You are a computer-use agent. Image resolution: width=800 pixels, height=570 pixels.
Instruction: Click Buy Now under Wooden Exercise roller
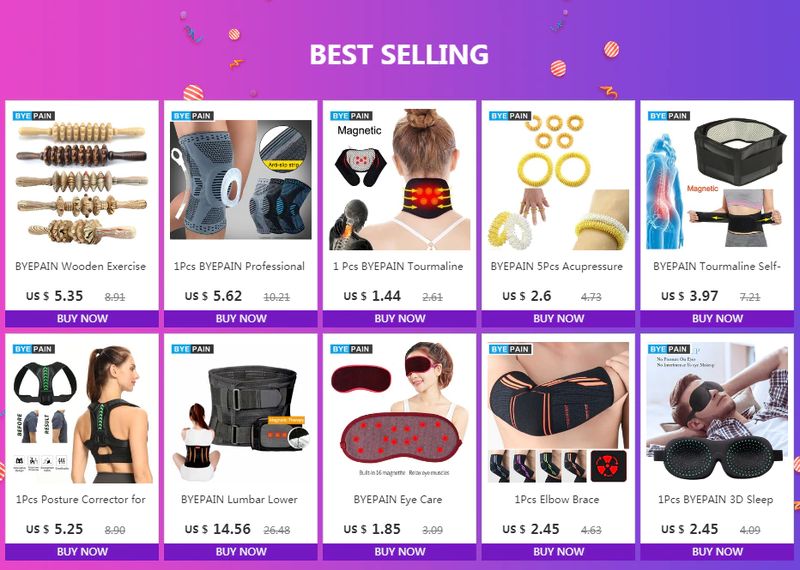[x=82, y=318]
